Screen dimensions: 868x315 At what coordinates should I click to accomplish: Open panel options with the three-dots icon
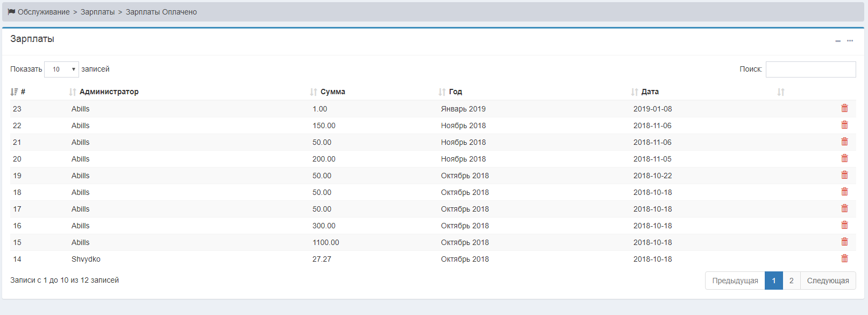coord(850,41)
